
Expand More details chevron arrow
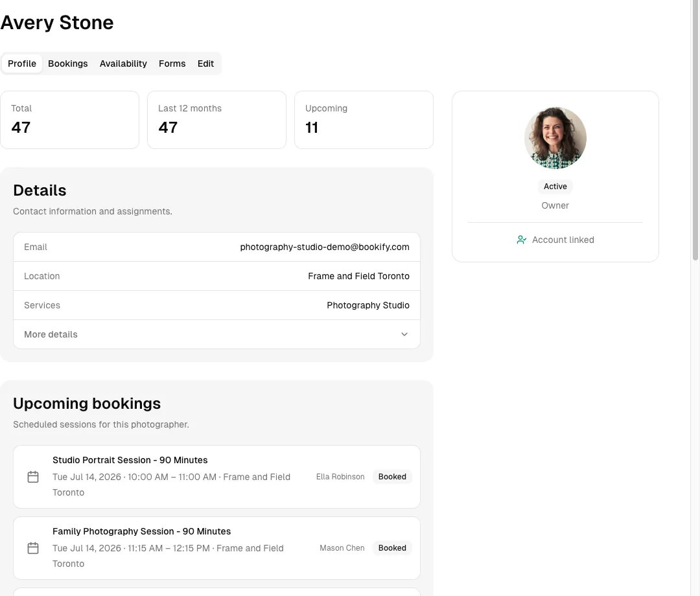click(x=404, y=334)
